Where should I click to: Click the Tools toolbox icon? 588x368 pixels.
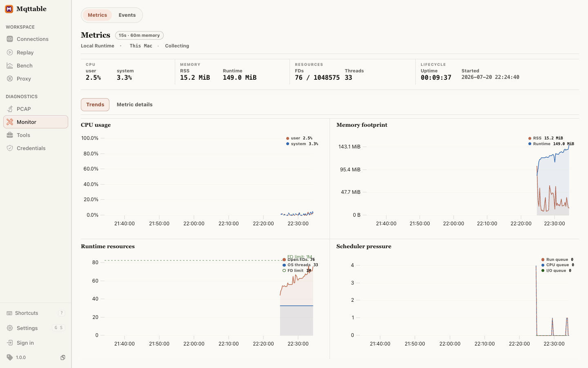(10, 135)
